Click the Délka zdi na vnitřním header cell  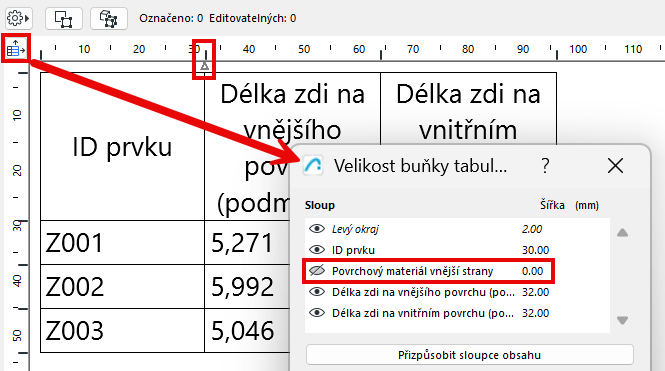pos(468,109)
